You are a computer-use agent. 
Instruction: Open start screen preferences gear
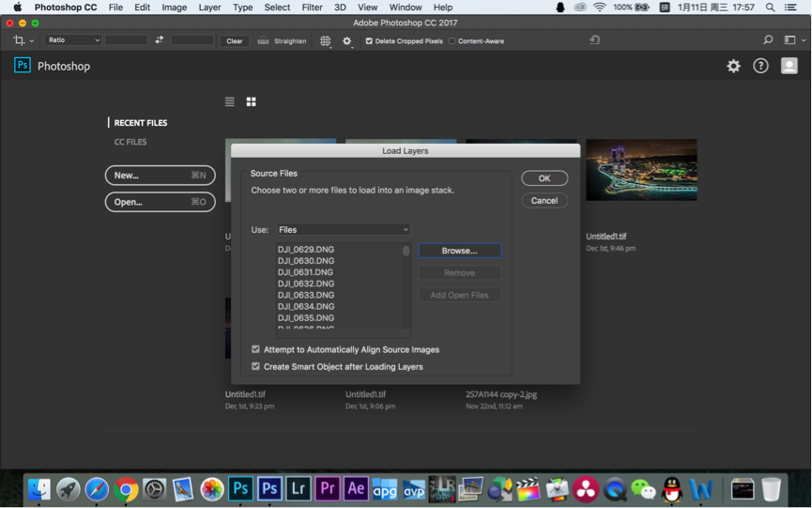click(733, 66)
